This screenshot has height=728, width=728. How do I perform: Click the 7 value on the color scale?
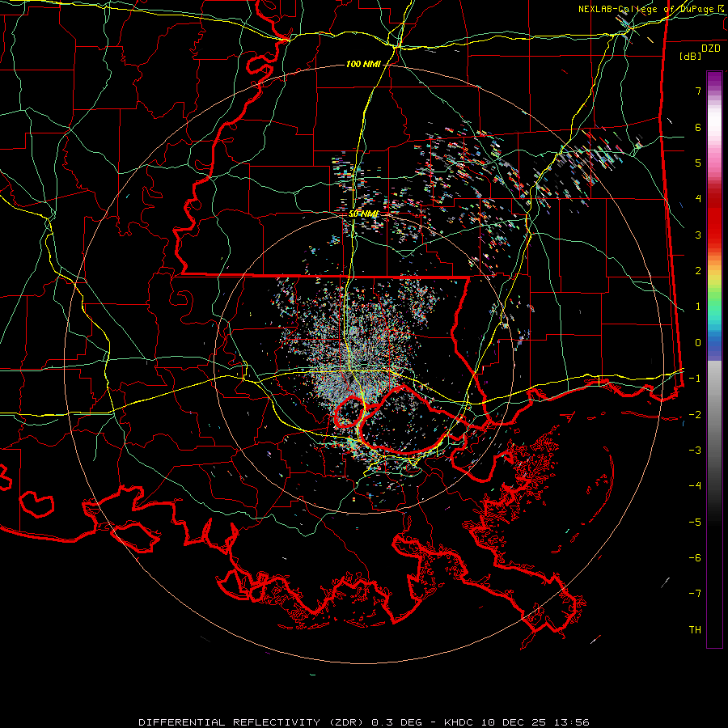(698, 91)
